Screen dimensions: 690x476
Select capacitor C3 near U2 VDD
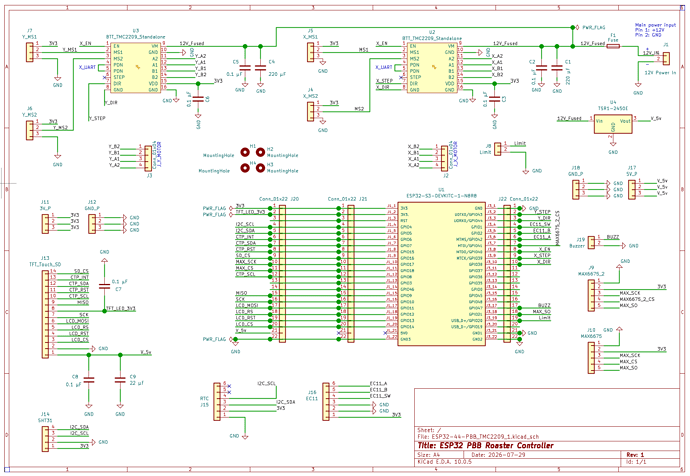[x=495, y=99]
